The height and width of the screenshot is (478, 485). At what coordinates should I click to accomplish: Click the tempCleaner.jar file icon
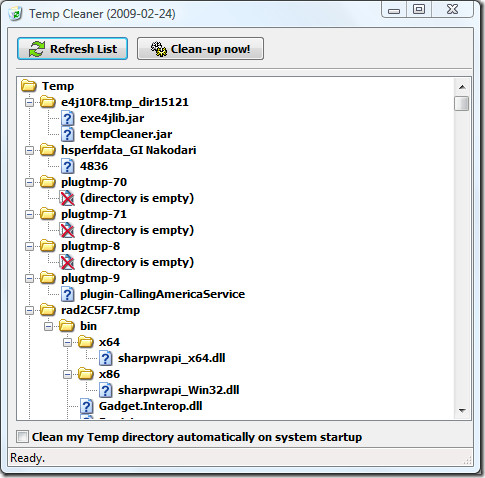tap(67, 134)
